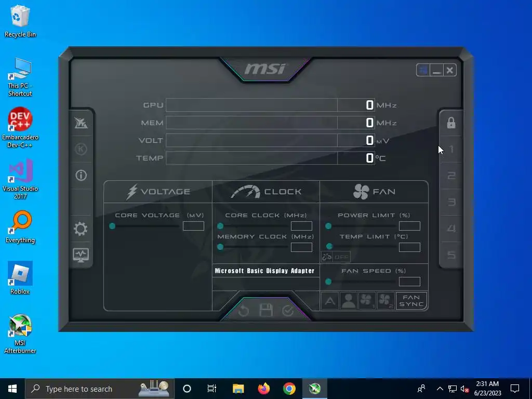Select profile slot 5
532x399 pixels.
[x=451, y=255]
